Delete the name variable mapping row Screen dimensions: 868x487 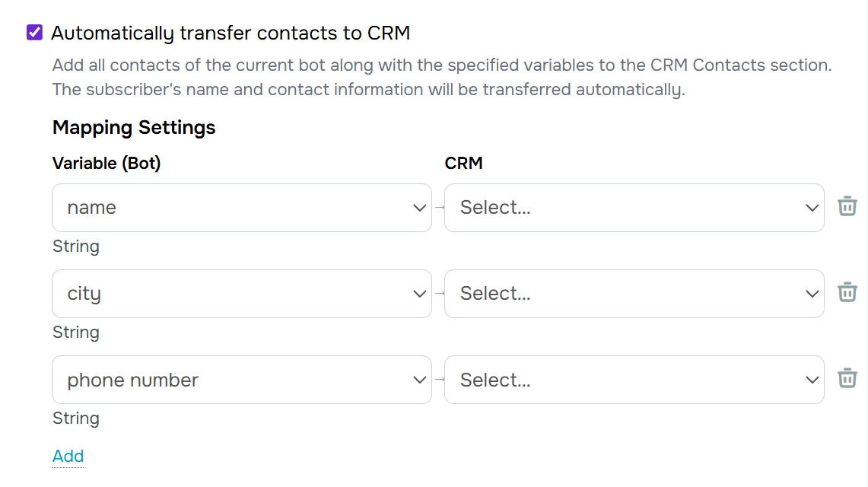[x=847, y=206]
